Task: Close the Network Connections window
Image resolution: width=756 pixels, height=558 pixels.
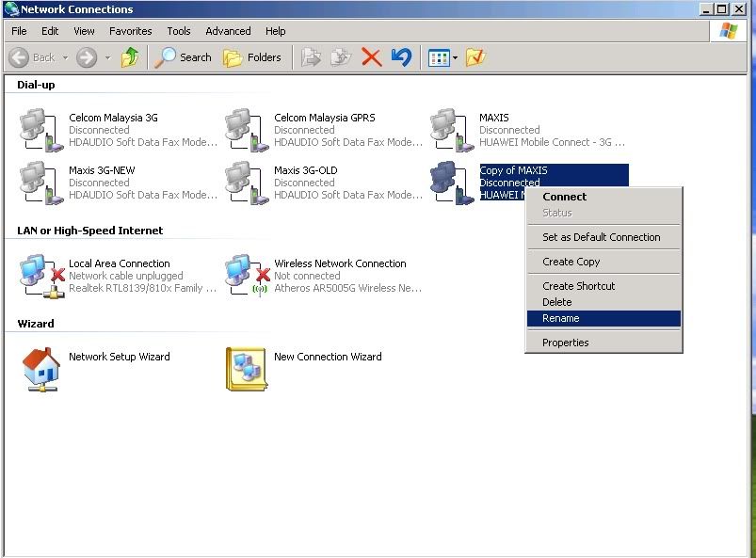Action: pyautogui.click(x=738, y=9)
